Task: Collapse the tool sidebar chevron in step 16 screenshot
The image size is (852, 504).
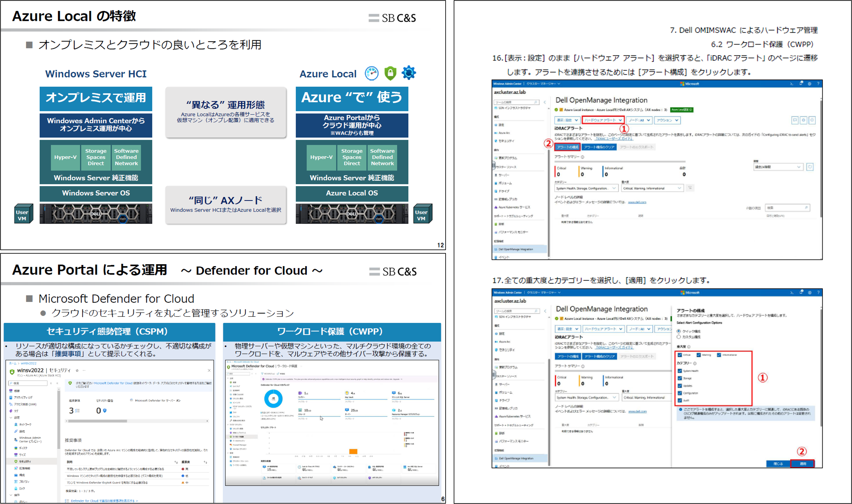Action: (545, 102)
